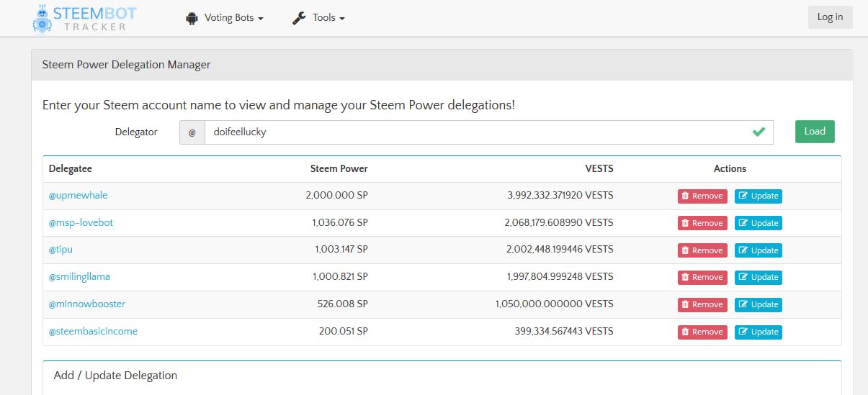
Task: Click the green checkmark in Delegator field
Action: pos(759,132)
